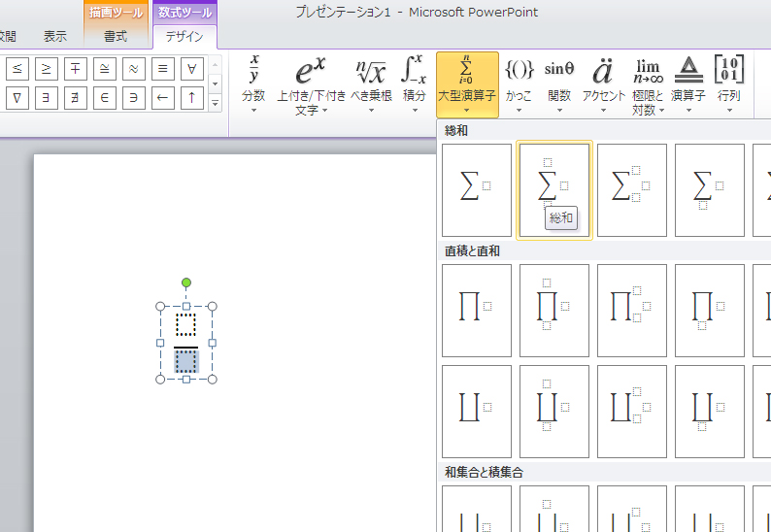
Task: Click the 総和 section header
Action: click(x=456, y=130)
